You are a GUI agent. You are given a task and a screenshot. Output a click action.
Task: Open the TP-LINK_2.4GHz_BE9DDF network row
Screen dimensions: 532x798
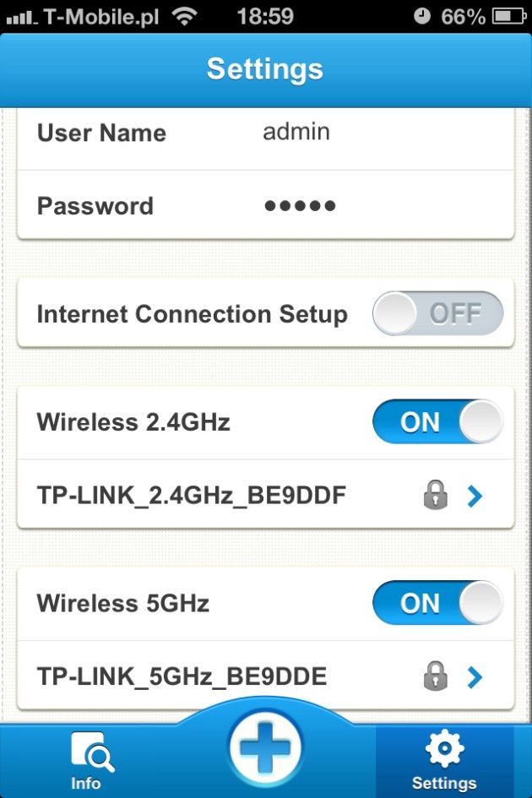tap(266, 495)
